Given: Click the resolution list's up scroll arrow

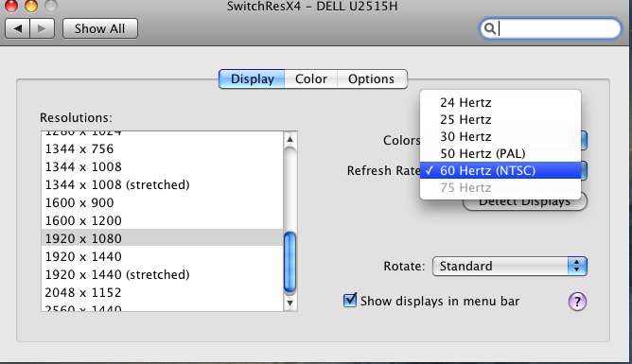Looking at the screenshot, I should (x=290, y=139).
